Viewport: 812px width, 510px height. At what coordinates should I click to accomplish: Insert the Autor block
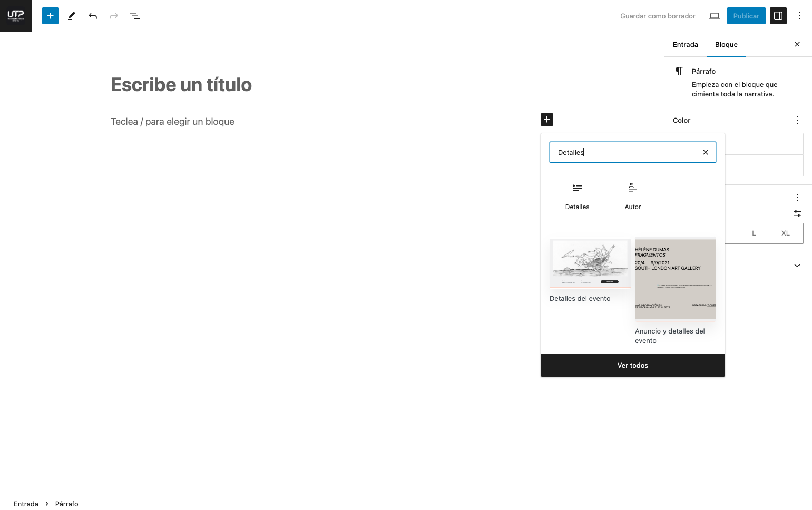[x=633, y=197]
